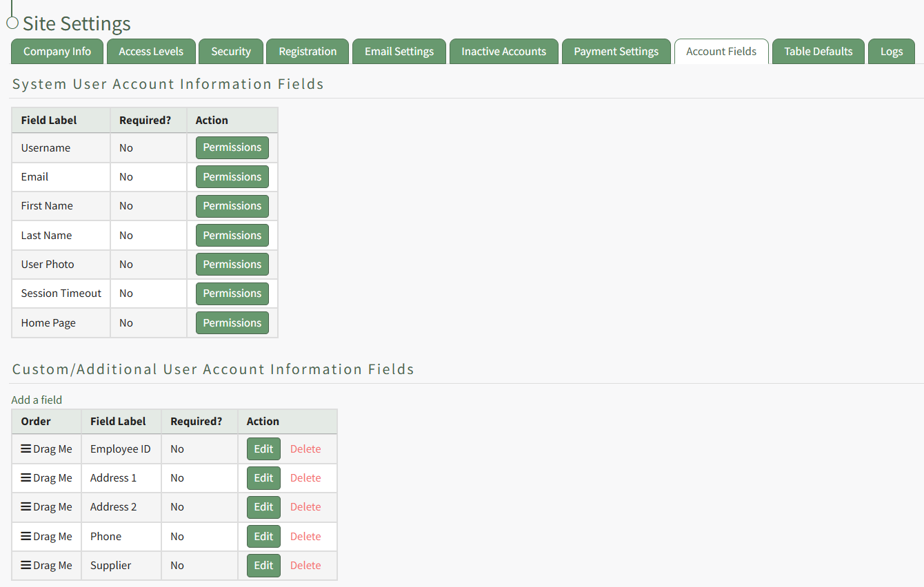Open the Logs tab
This screenshot has width=924, height=587.
891,52
